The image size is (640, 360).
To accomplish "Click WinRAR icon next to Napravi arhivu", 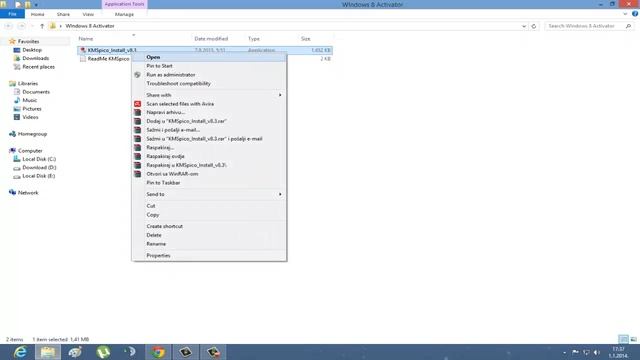I will (138, 112).
